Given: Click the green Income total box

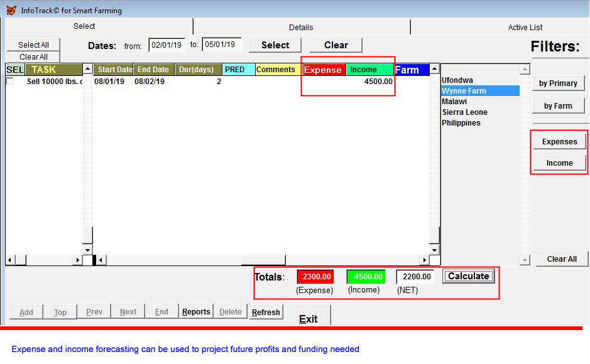Looking at the screenshot, I should [x=366, y=277].
